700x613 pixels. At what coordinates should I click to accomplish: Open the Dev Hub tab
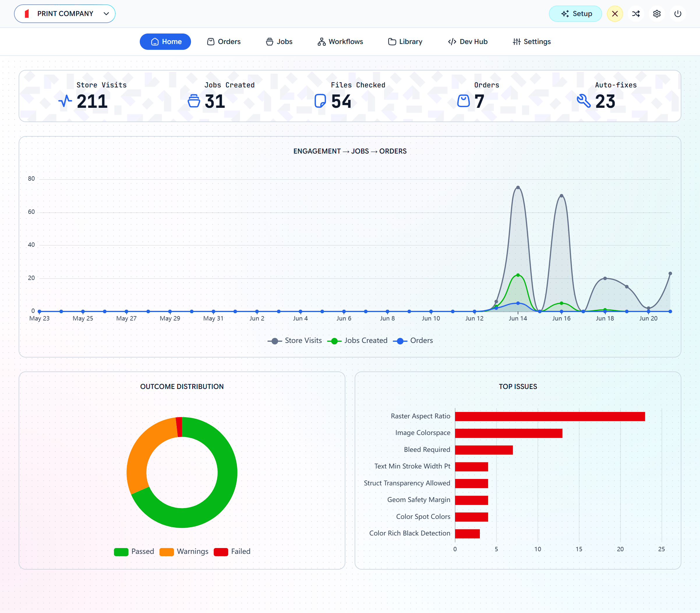tap(468, 42)
